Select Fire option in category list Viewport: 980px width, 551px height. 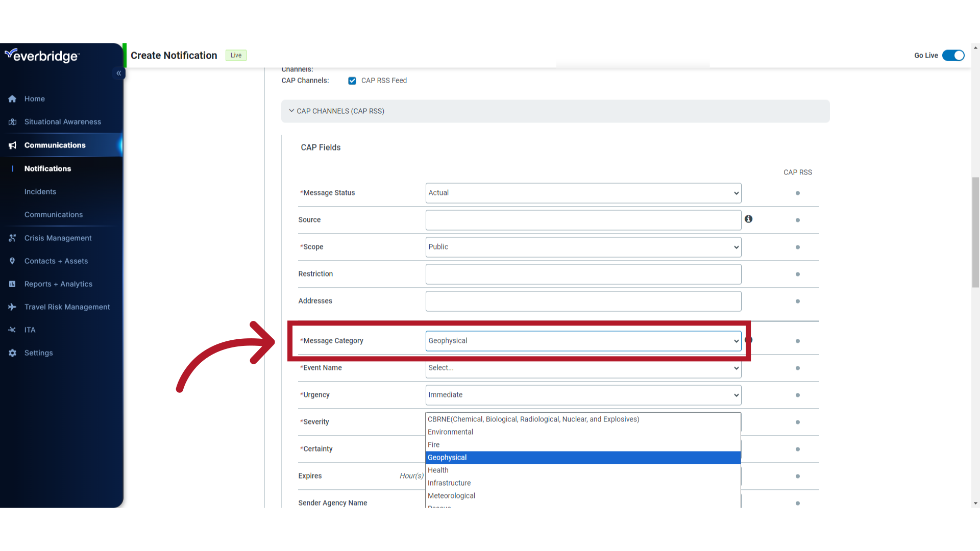[583, 445]
